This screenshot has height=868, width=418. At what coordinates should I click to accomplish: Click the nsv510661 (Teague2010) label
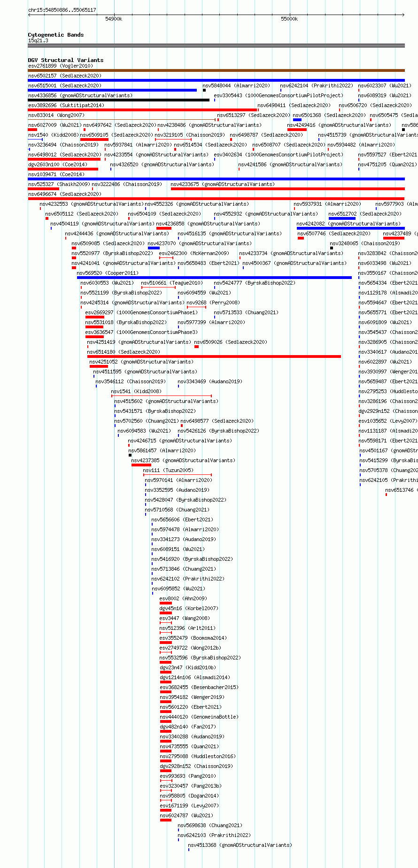[x=172, y=283]
